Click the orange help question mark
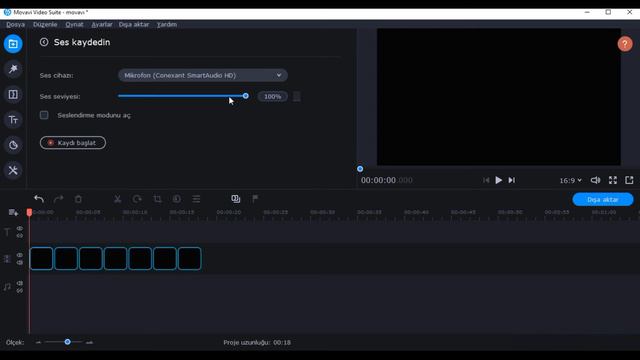The height and width of the screenshot is (360, 640). pos(624,44)
